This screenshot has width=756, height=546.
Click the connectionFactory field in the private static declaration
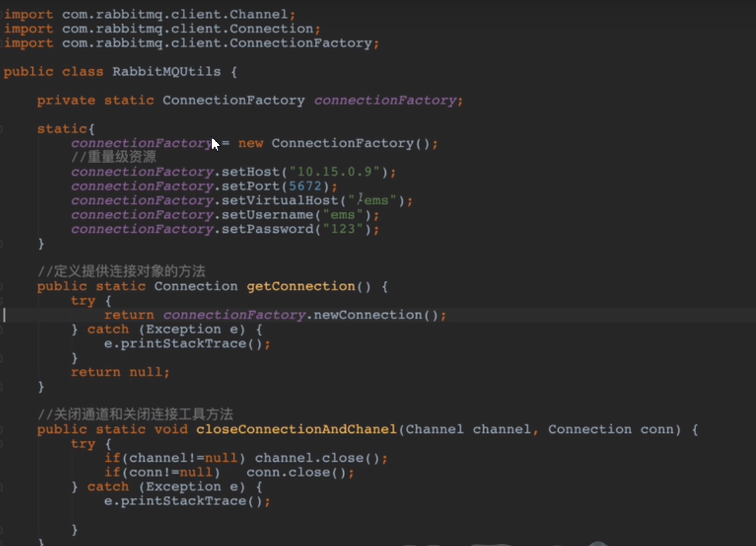pos(385,101)
